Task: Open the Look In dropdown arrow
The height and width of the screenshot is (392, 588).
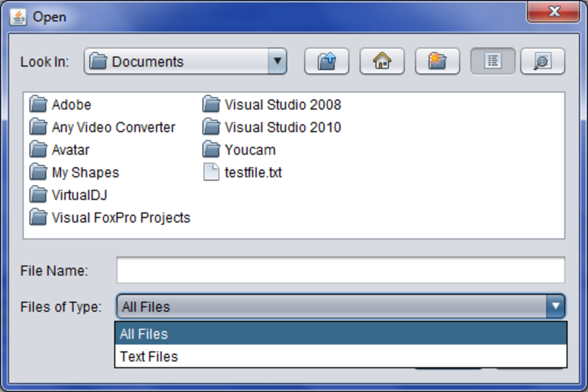Action: click(277, 62)
